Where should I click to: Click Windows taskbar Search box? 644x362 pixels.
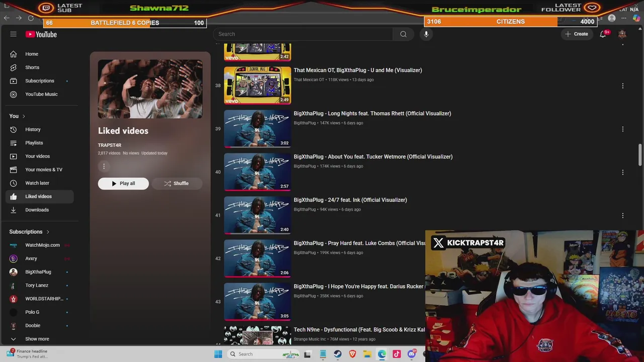click(x=264, y=354)
